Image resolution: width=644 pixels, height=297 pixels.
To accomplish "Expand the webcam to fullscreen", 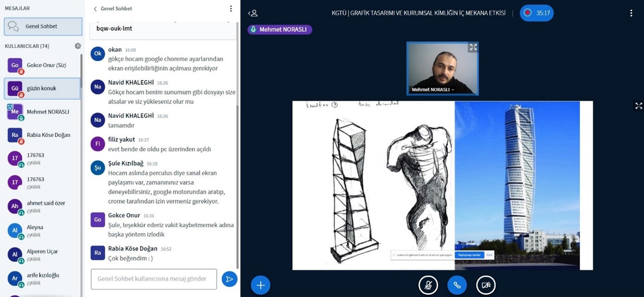I will pos(473,47).
